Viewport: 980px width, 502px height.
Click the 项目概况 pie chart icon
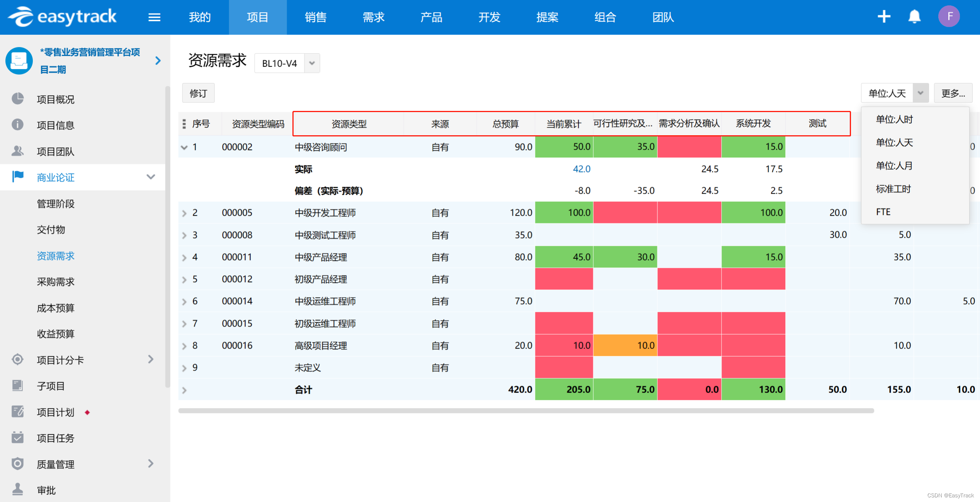pos(17,99)
